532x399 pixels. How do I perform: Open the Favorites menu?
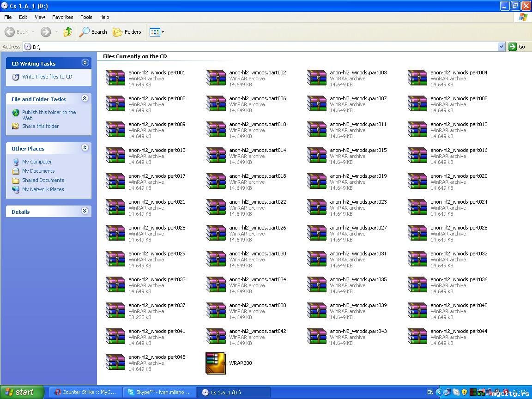pyautogui.click(x=62, y=17)
